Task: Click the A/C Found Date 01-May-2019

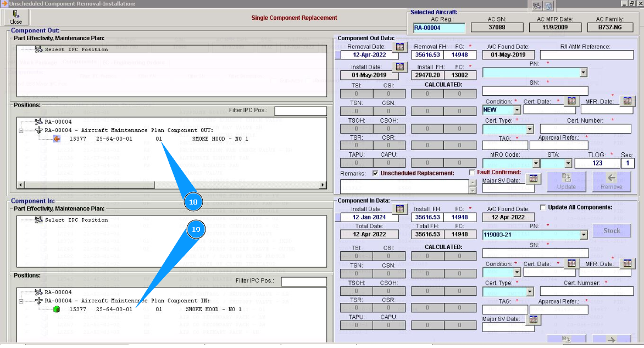Action: click(x=508, y=54)
